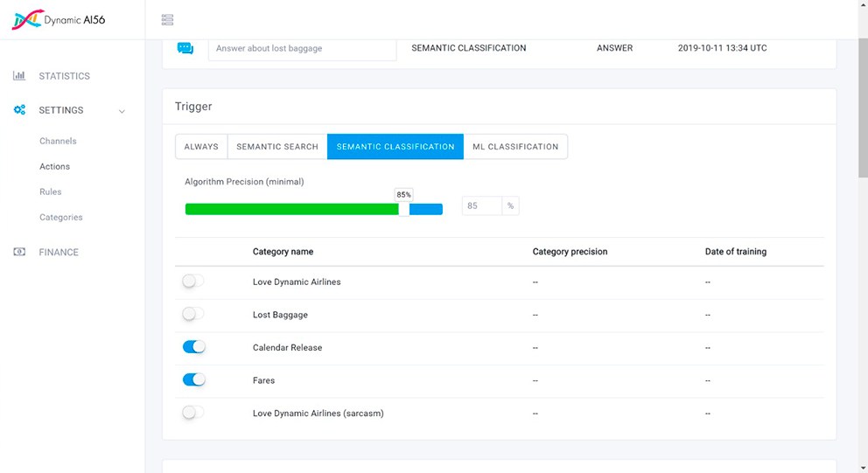
Task: Open the Categories settings page
Action: click(61, 217)
